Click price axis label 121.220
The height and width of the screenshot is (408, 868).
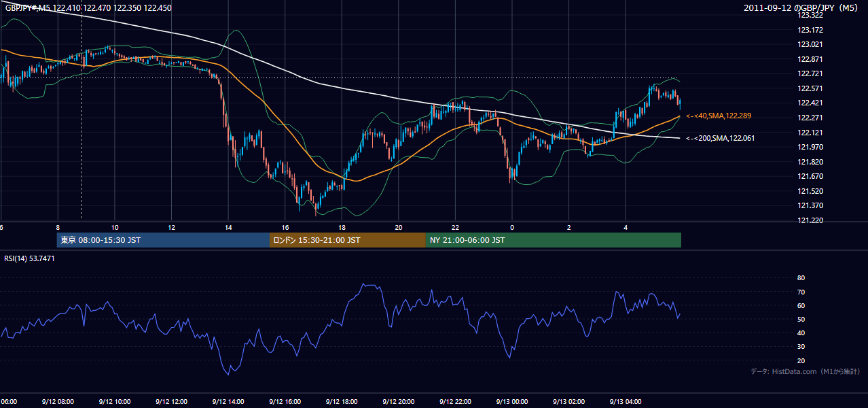[810, 220]
